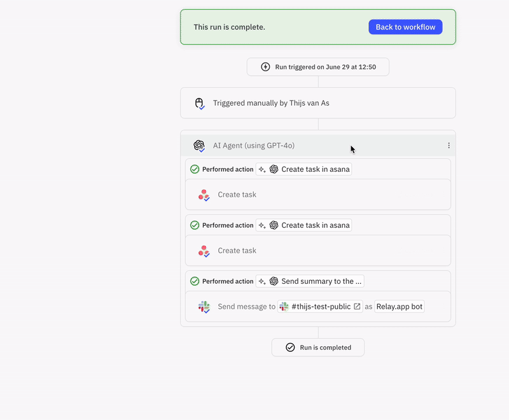Viewport: 509px width, 420px height.
Task: Click the Slack icon beside Send message to
Action: [204, 306]
